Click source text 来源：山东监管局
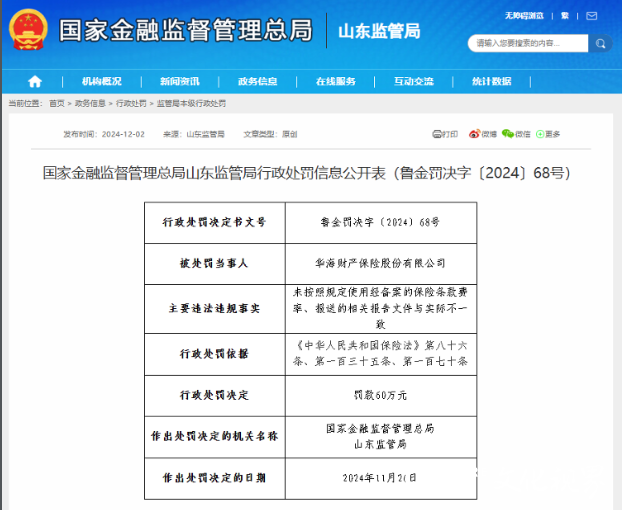This screenshot has height=510, width=622. [194, 134]
